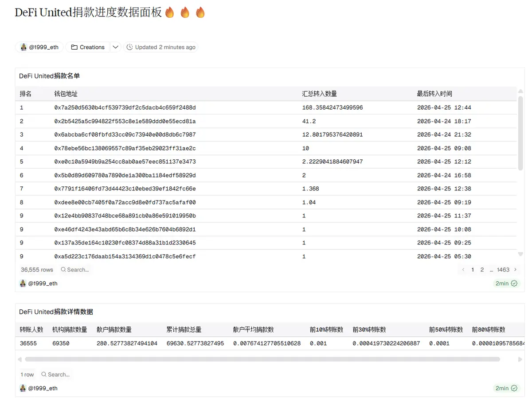Image resolution: width=532 pixels, height=406 pixels.
Task: Click address 0xdee8e00cb7405f0a72acc9d8e0fd737ac5afaf00
Action: click(125, 202)
